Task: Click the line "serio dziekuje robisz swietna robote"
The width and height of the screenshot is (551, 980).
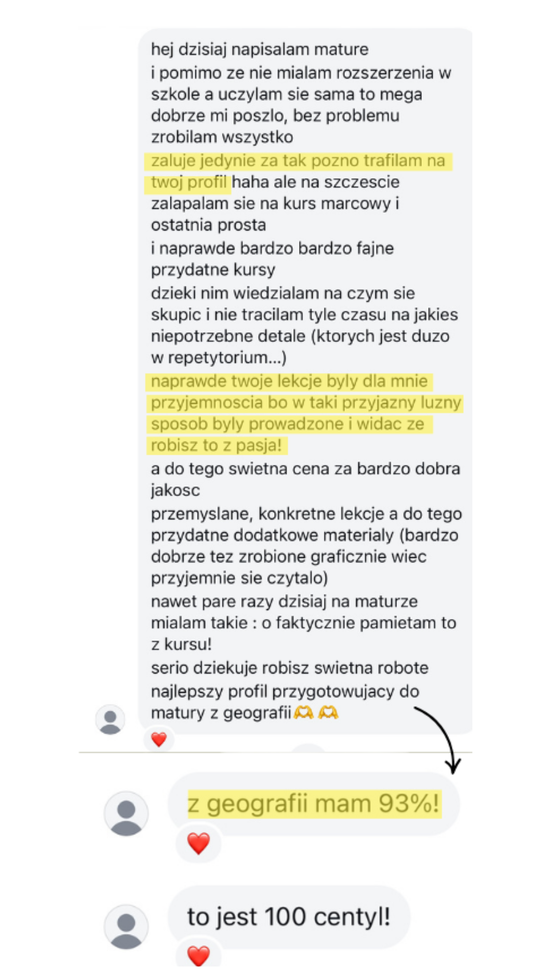Action: 290,668
